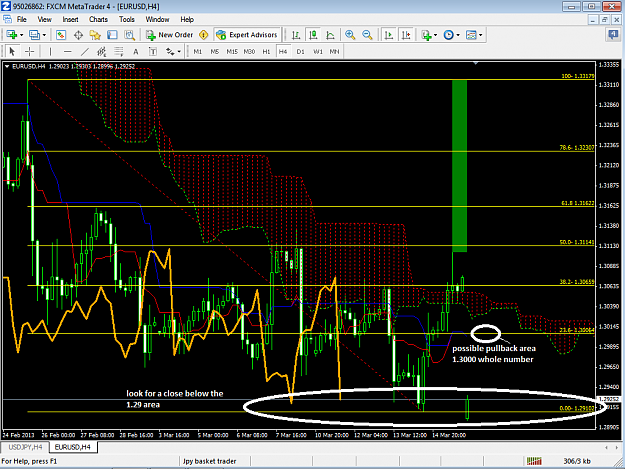This screenshot has width=625, height=469.
Task: Switch chart to W1 timeframe
Action: click(x=318, y=51)
